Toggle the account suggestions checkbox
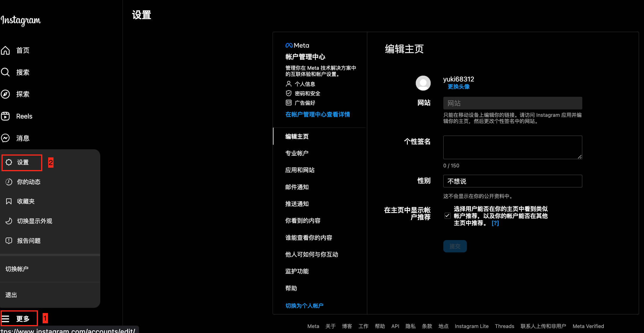 coord(447,216)
